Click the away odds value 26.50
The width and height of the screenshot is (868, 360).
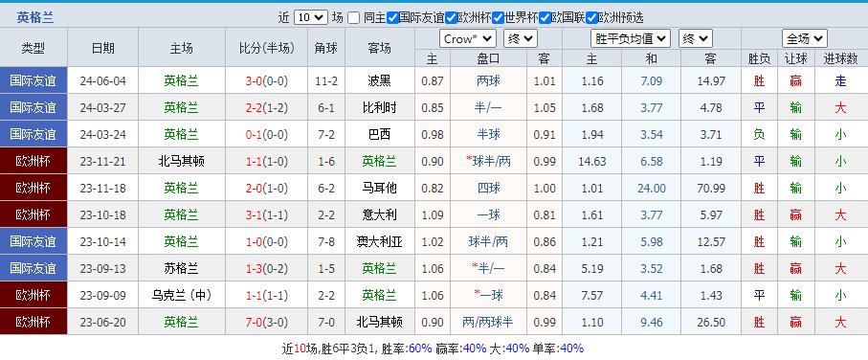point(711,322)
